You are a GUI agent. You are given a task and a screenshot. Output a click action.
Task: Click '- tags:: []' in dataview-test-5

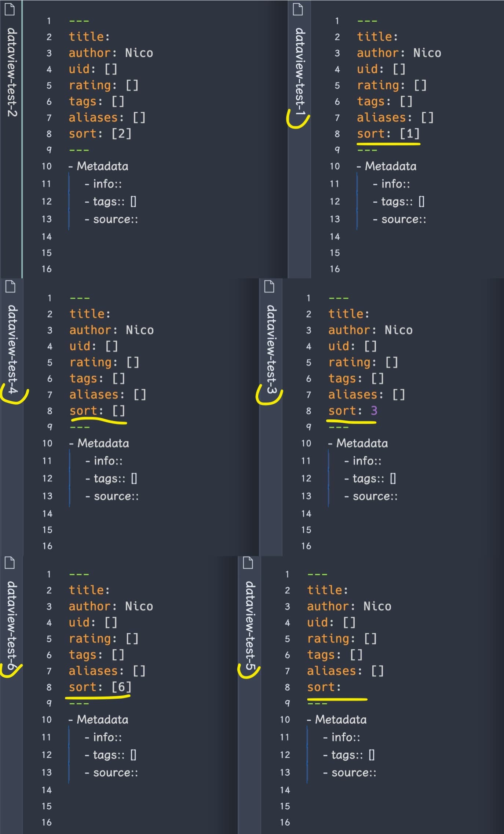(349, 755)
